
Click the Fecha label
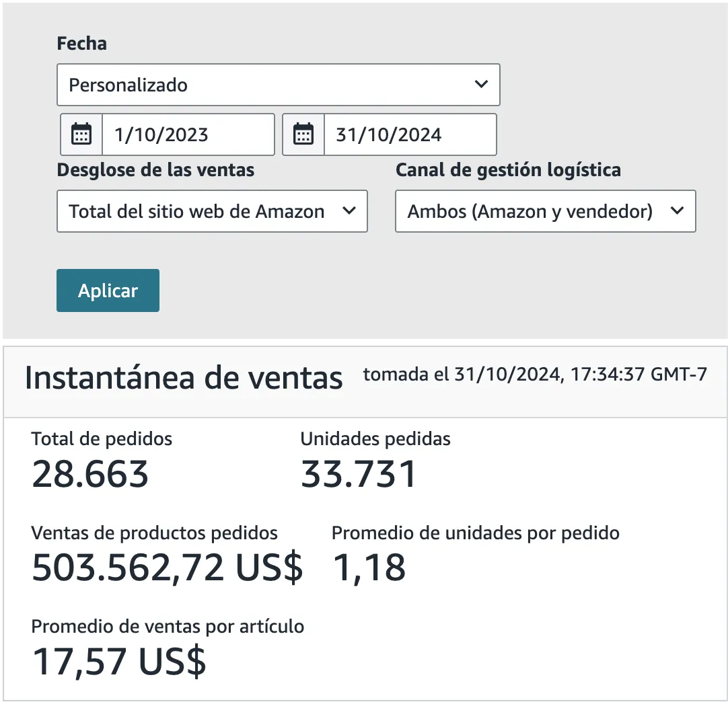(x=82, y=44)
